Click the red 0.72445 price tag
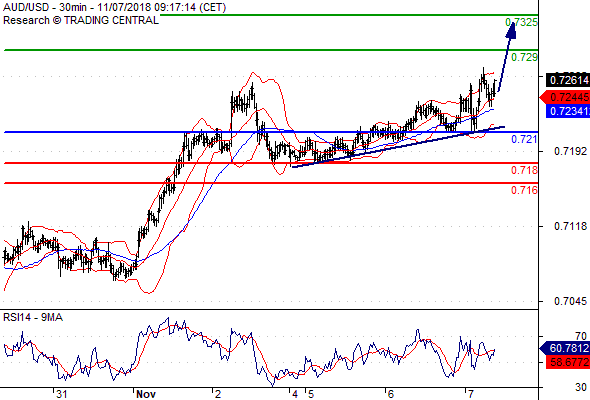The height and width of the screenshot is (400, 590). pyautogui.click(x=565, y=97)
